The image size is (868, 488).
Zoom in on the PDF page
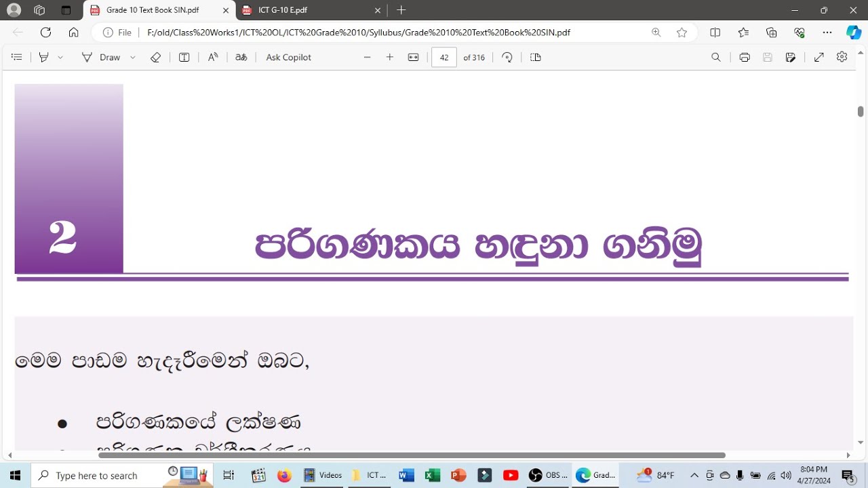(x=390, y=58)
